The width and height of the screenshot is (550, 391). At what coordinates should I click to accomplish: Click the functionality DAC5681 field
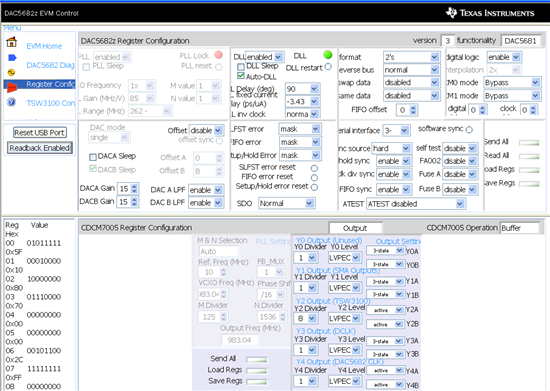point(522,41)
